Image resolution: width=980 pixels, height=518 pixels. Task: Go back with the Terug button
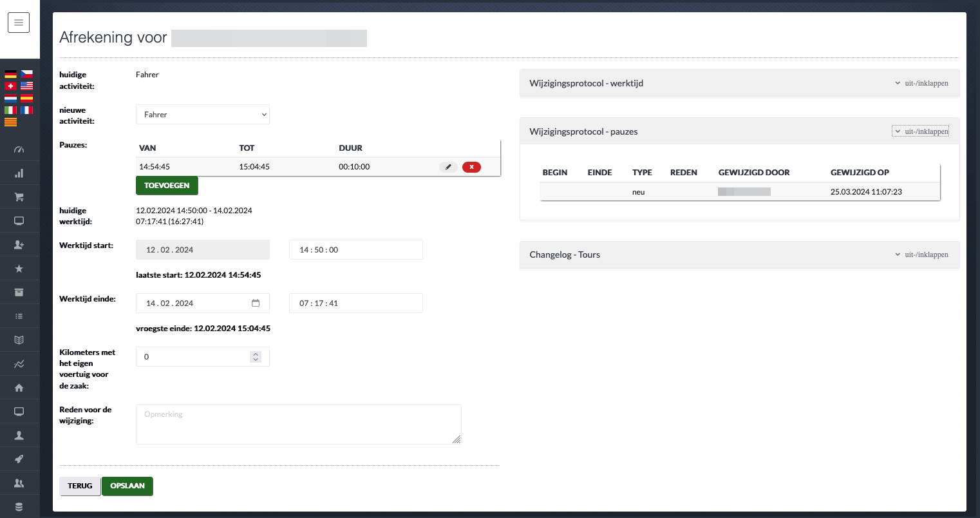80,486
